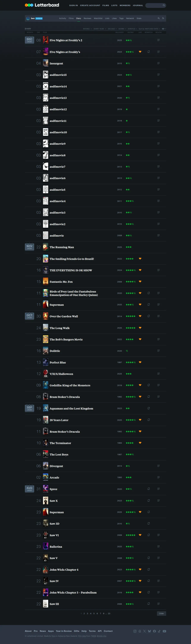Switch to the Films tab
Image resolution: width=191 pixels, height=644 pixels.
(x=71, y=18)
